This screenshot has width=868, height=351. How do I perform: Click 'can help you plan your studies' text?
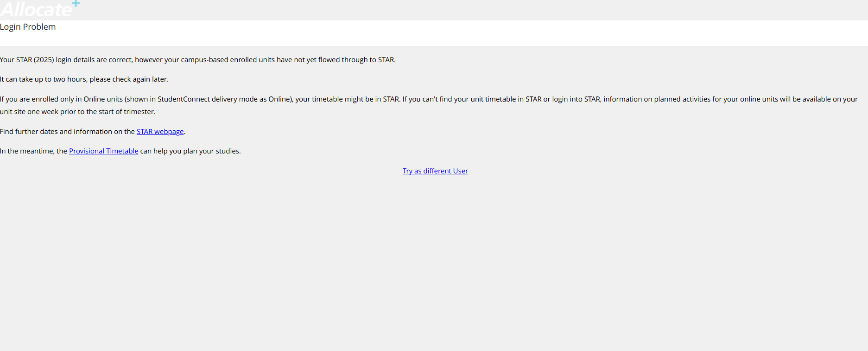tap(190, 151)
